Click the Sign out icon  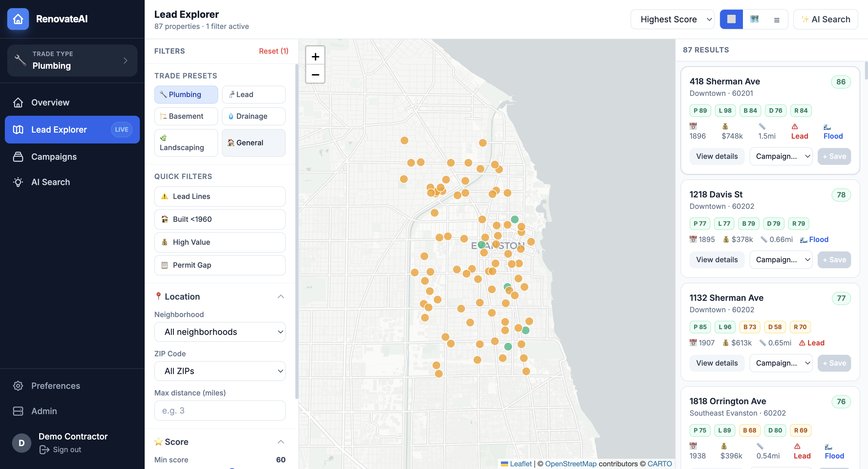[44, 449]
